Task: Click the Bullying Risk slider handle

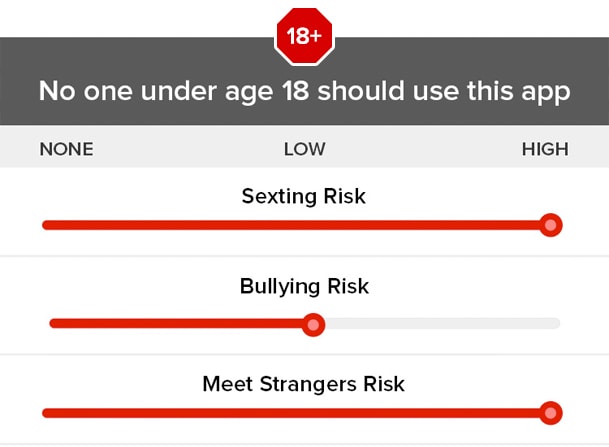Action: [x=313, y=324]
